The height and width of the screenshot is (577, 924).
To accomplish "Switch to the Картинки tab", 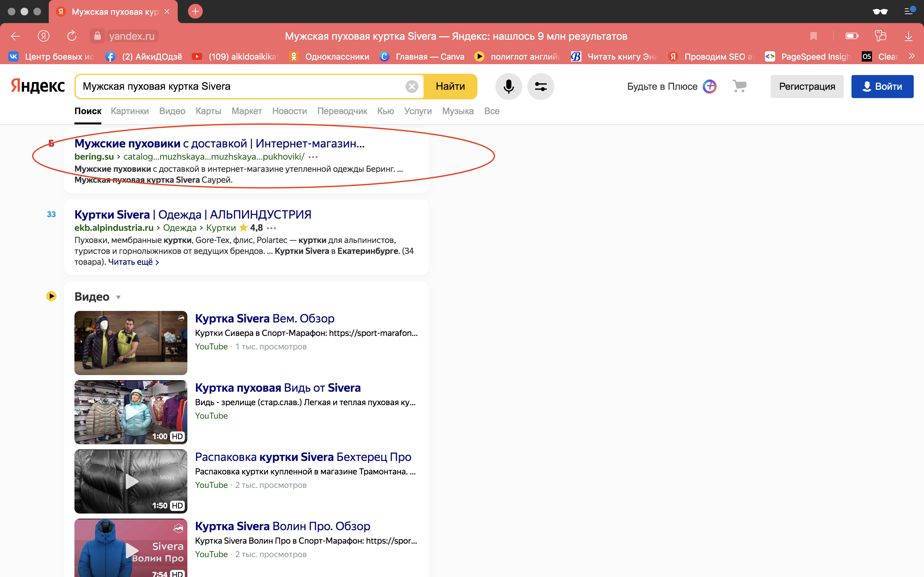I will 129,111.
